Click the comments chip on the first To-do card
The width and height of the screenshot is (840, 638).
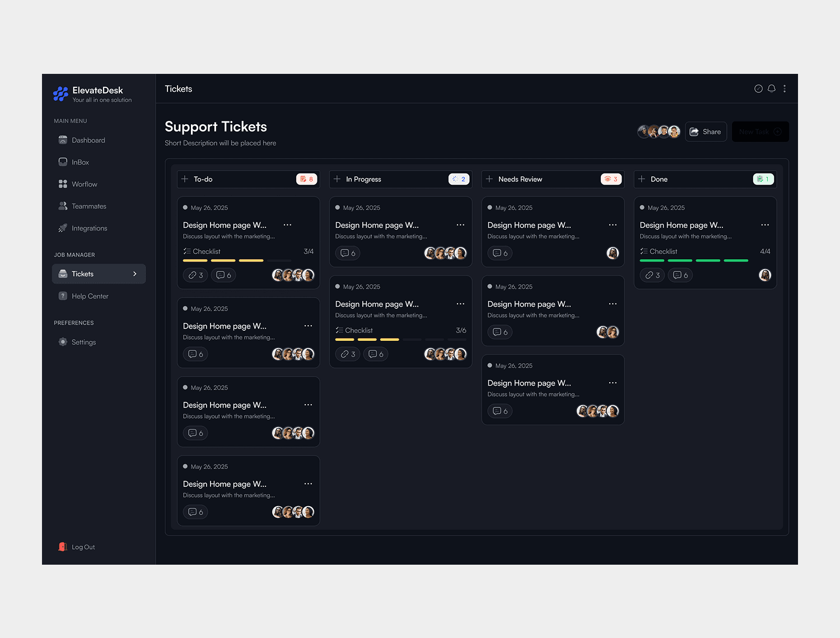(223, 275)
